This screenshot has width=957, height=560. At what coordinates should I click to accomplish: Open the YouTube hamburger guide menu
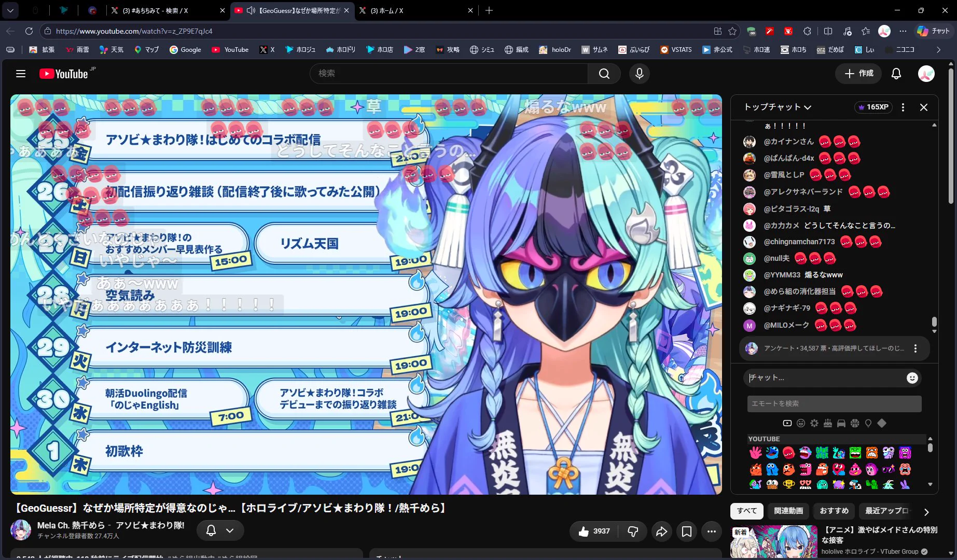pyautogui.click(x=21, y=74)
